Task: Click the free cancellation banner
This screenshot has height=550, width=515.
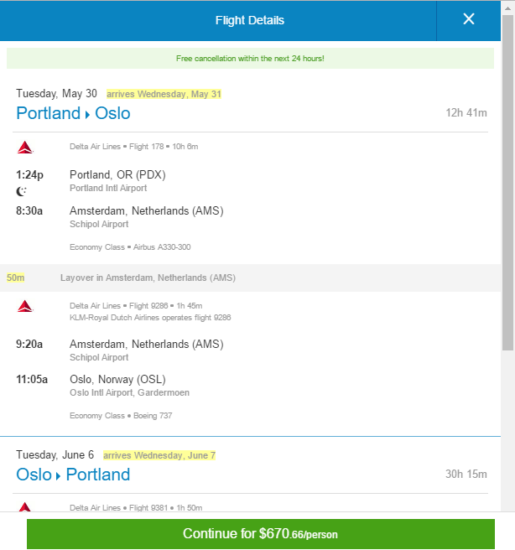Action: point(250,58)
